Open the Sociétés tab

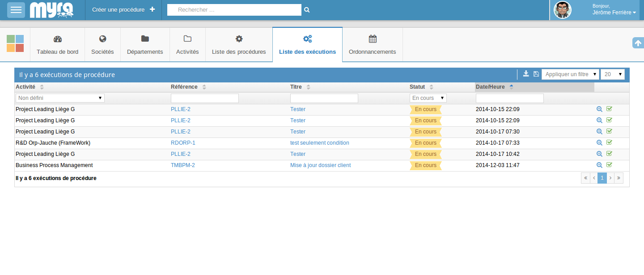102,44
